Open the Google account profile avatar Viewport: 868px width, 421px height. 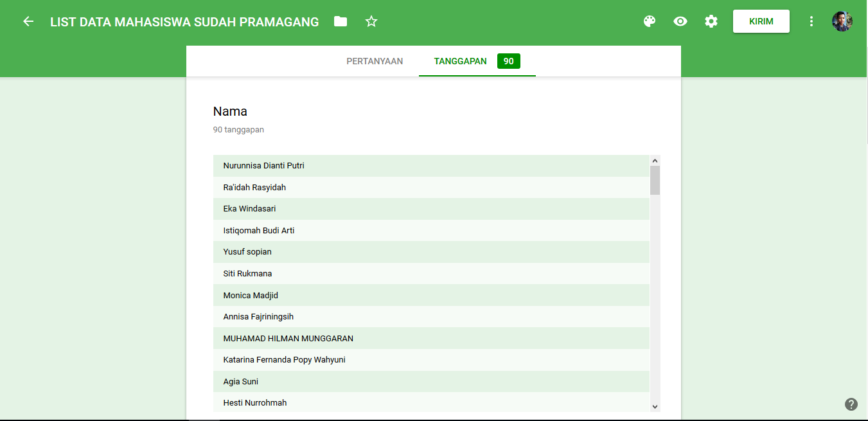coord(842,21)
